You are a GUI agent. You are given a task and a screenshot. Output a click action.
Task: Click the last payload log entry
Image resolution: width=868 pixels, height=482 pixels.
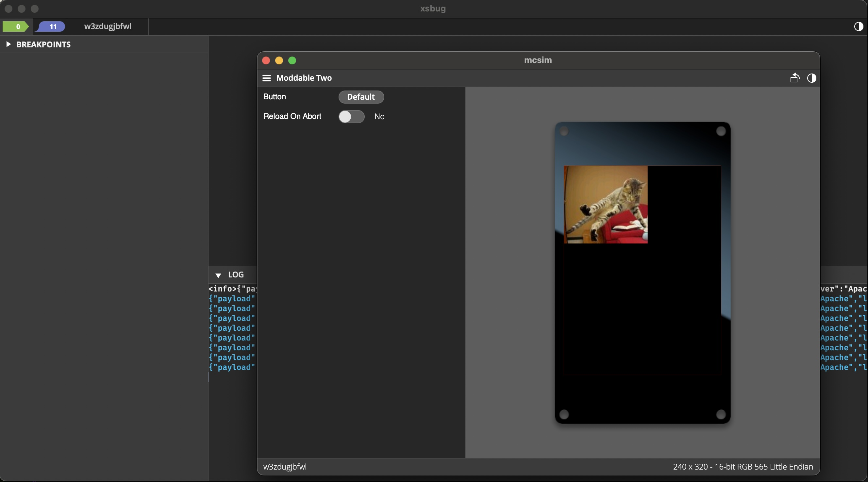click(x=232, y=367)
